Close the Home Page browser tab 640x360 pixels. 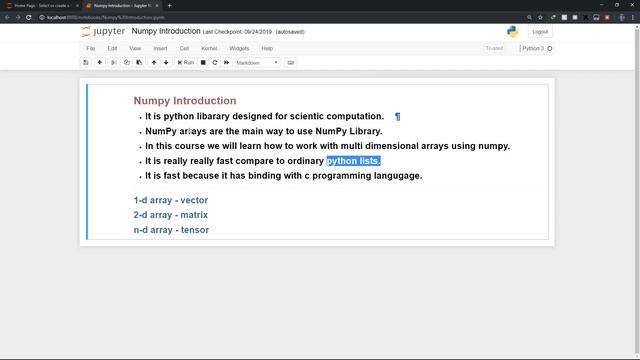(x=77, y=6)
